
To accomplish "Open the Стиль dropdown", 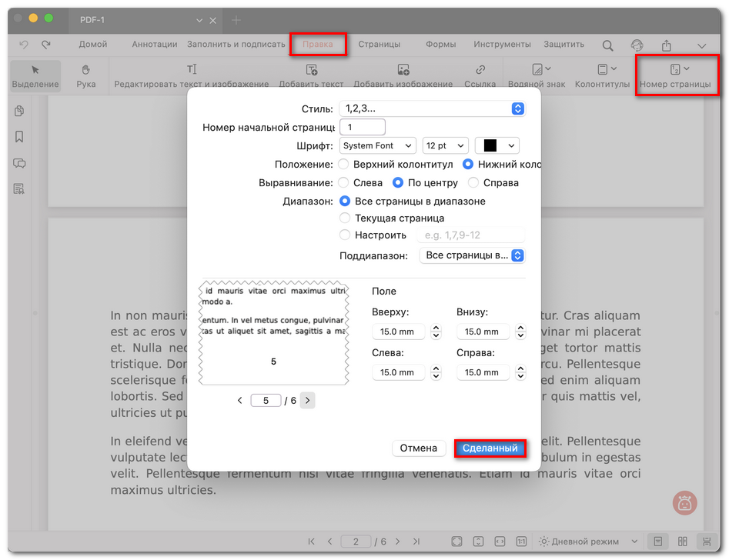I will pyautogui.click(x=432, y=109).
